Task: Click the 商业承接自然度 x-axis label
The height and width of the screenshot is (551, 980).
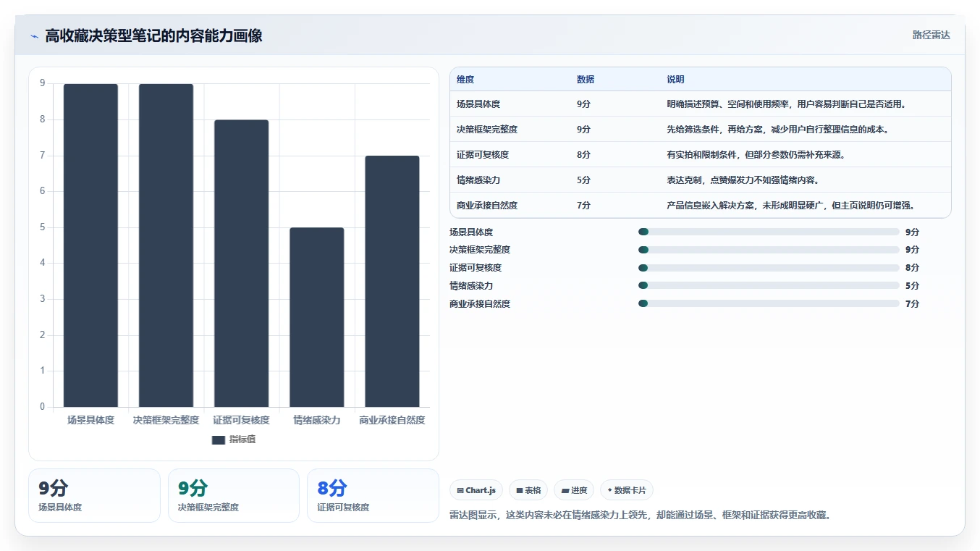Action: (392, 420)
